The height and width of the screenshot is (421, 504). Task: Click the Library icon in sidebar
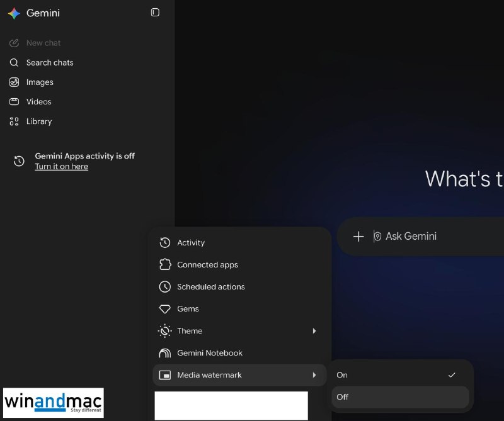pyautogui.click(x=14, y=121)
